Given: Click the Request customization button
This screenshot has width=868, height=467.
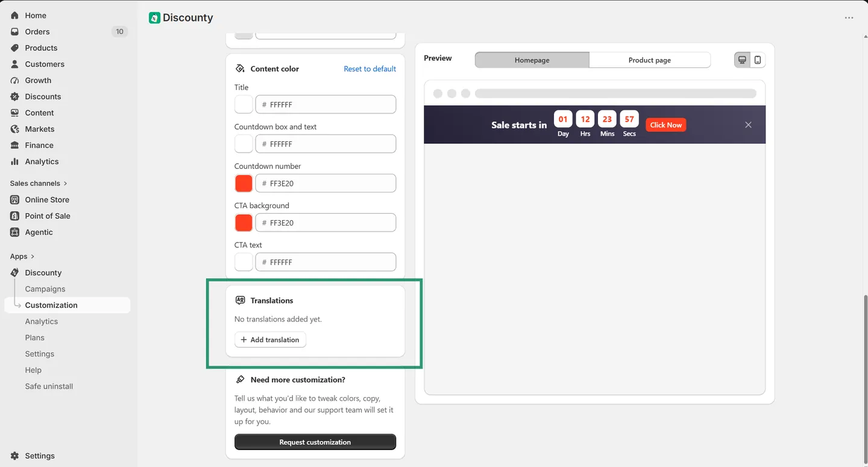Looking at the screenshot, I should pyautogui.click(x=315, y=442).
